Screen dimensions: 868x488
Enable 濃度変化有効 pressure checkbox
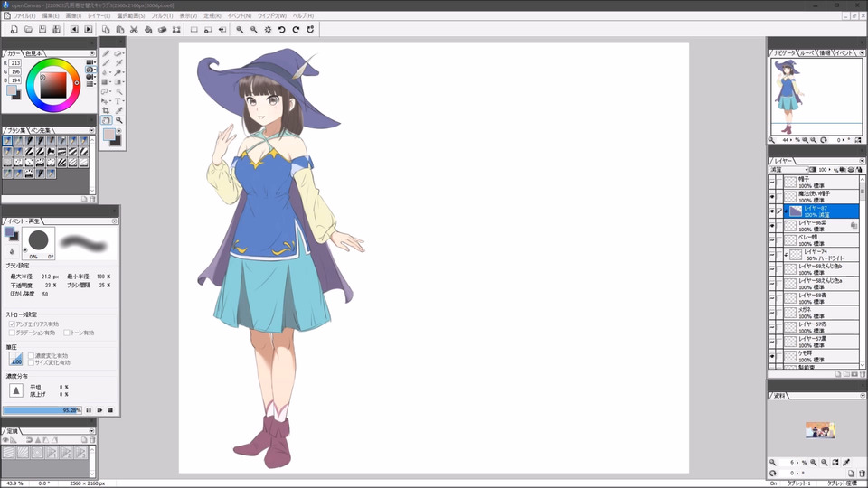[x=31, y=356]
